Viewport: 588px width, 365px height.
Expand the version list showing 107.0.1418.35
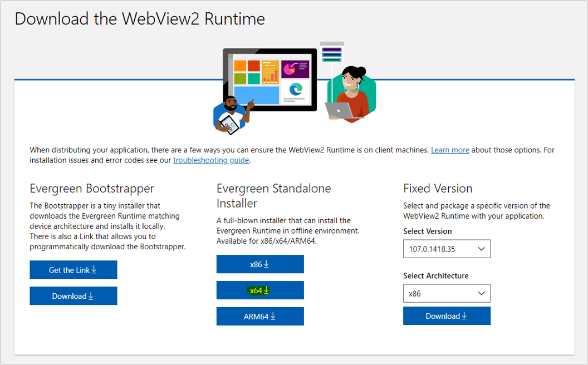click(481, 249)
